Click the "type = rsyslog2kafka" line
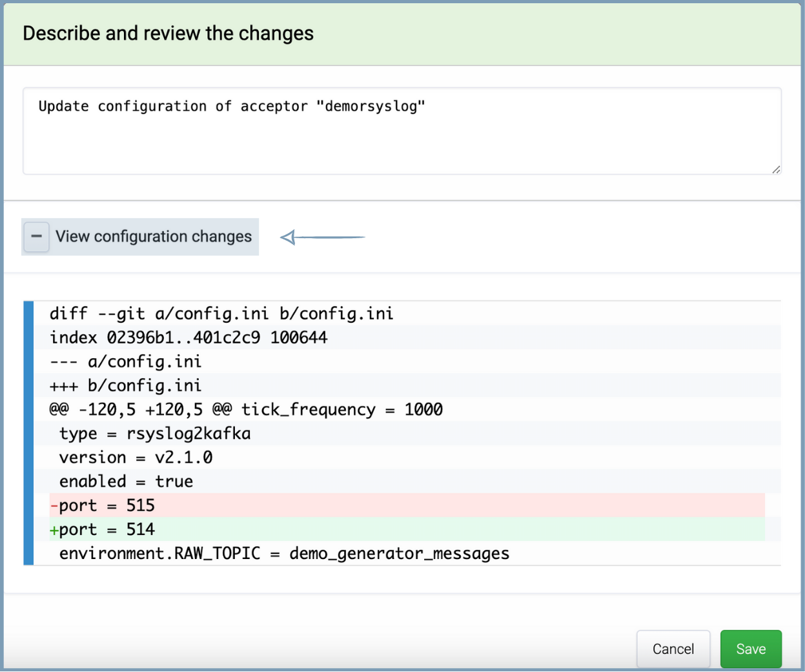 click(x=154, y=434)
